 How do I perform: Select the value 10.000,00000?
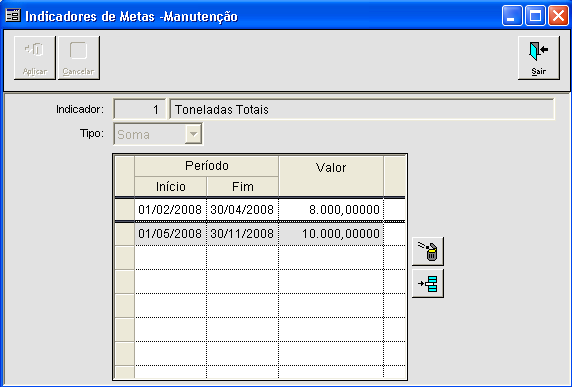[331, 234]
